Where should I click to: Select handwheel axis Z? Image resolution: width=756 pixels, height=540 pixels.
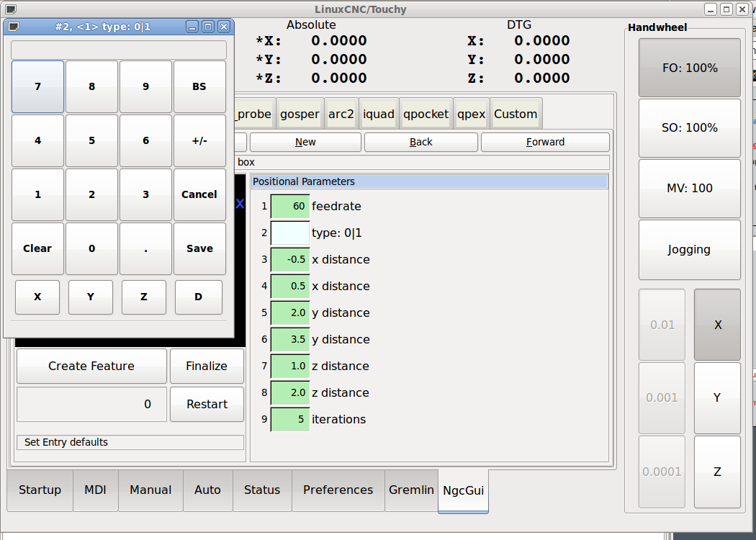click(x=717, y=472)
